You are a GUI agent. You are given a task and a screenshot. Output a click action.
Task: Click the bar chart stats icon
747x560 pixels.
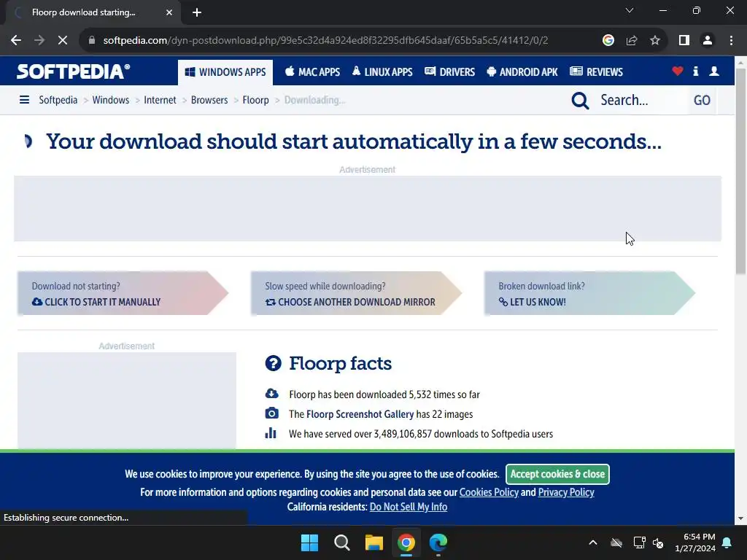click(x=271, y=433)
